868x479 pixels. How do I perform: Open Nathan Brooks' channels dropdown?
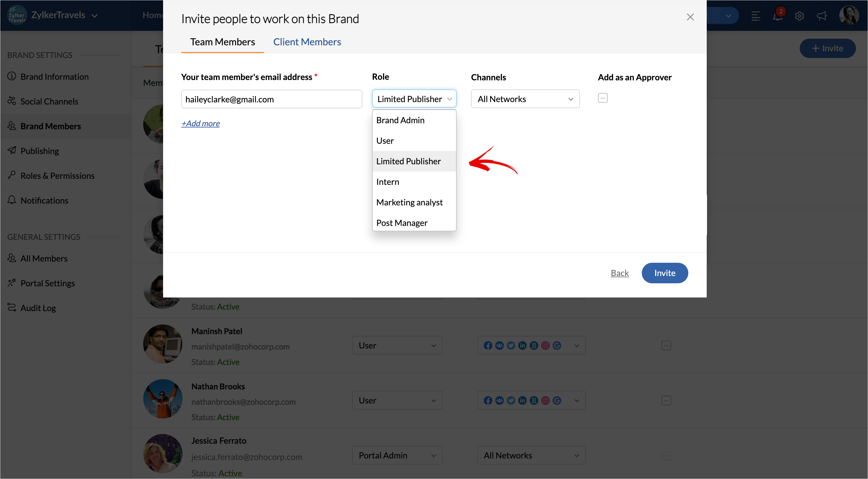pyautogui.click(x=531, y=400)
